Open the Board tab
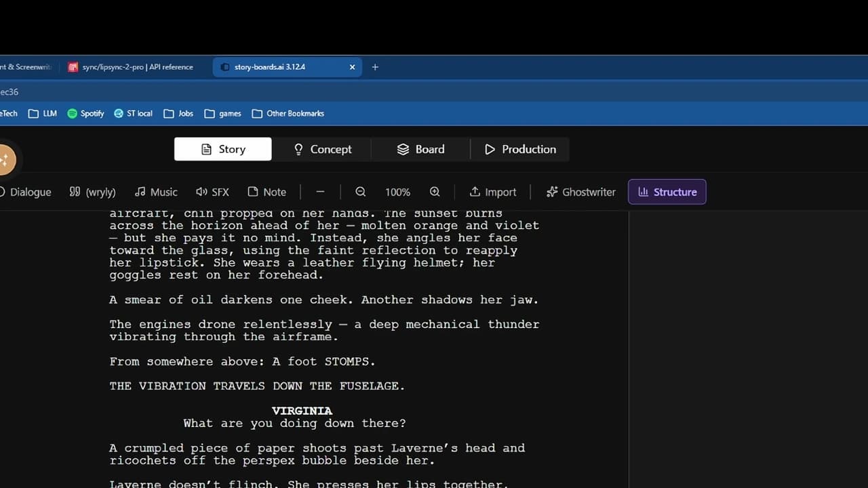This screenshot has width=868, height=488. 420,149
